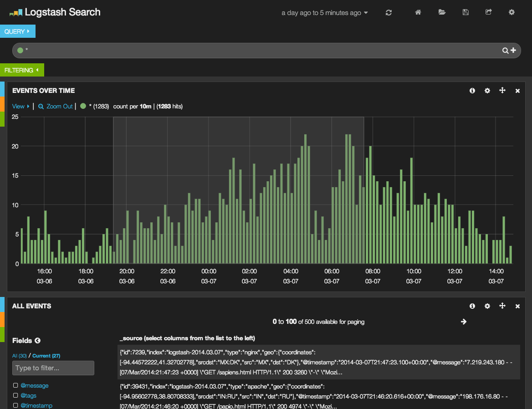The width and height of the screenshot is (532, 409).
Task: Click the save dashboard floppy icon
Action: (x=465, y=12)
